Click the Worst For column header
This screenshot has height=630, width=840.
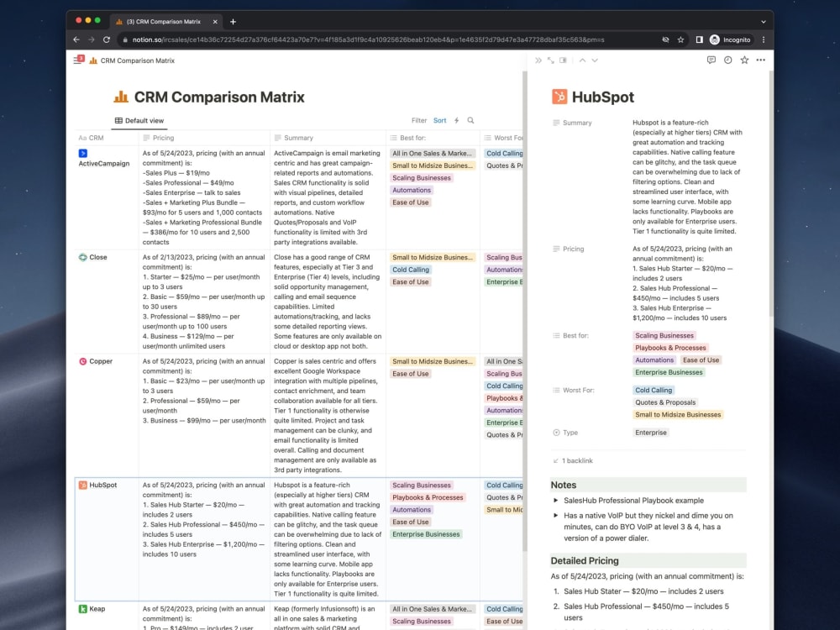point(501,138)
